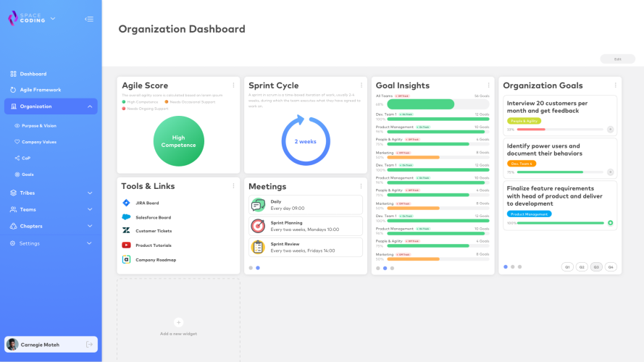
Task: Select the Q3 quarter tab
Action: point(596,266)
